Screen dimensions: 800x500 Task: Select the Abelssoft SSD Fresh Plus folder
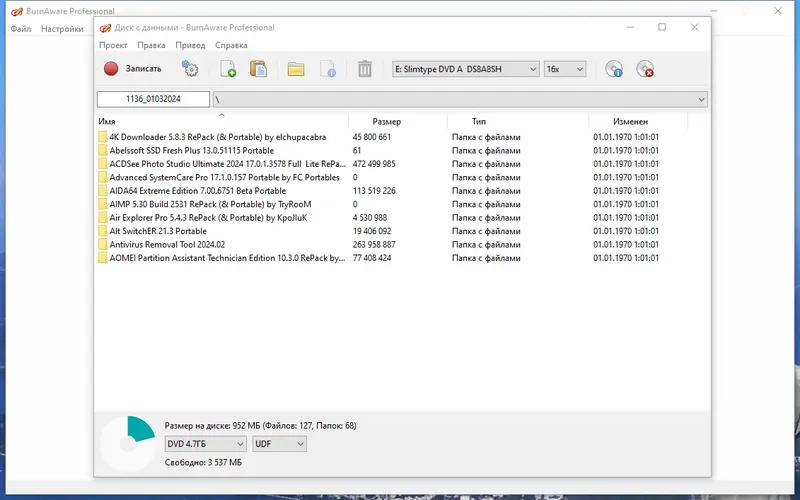coord(191,151)
